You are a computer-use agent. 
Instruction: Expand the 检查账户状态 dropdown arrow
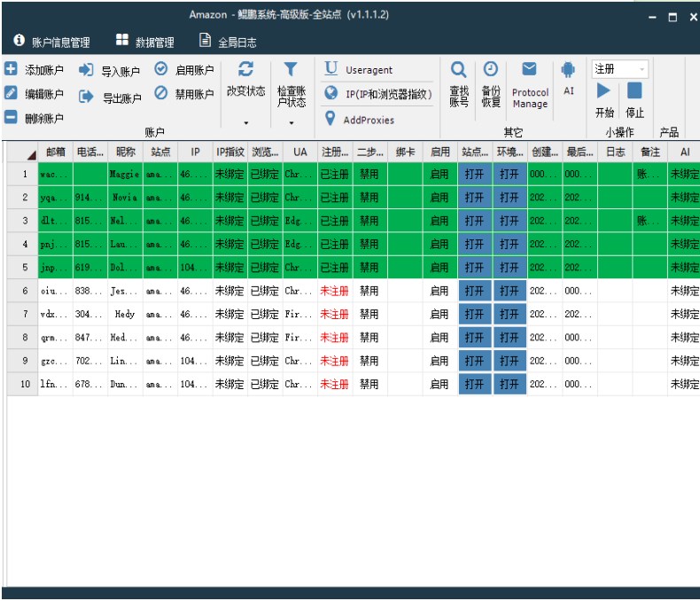(x=291, y=123)
